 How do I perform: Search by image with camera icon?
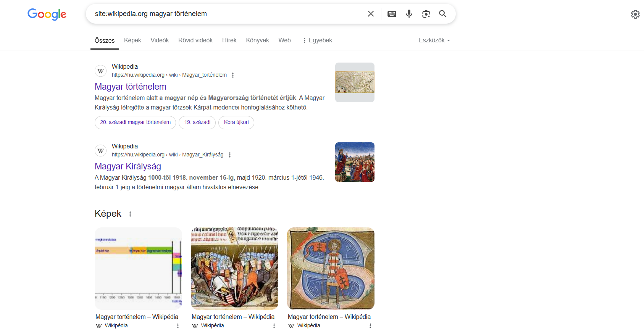pyautogui.click(x=426, y=14)
